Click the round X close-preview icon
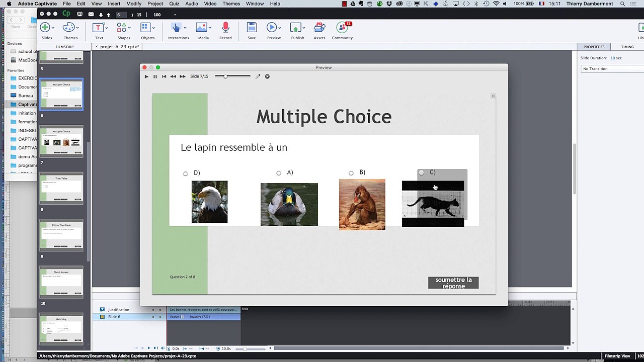 tap(267, 76)
